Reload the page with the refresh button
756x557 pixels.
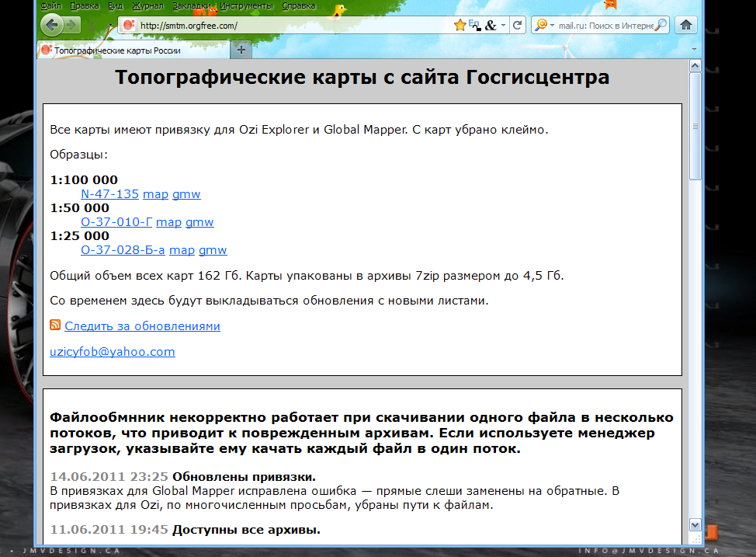point(517,25)
